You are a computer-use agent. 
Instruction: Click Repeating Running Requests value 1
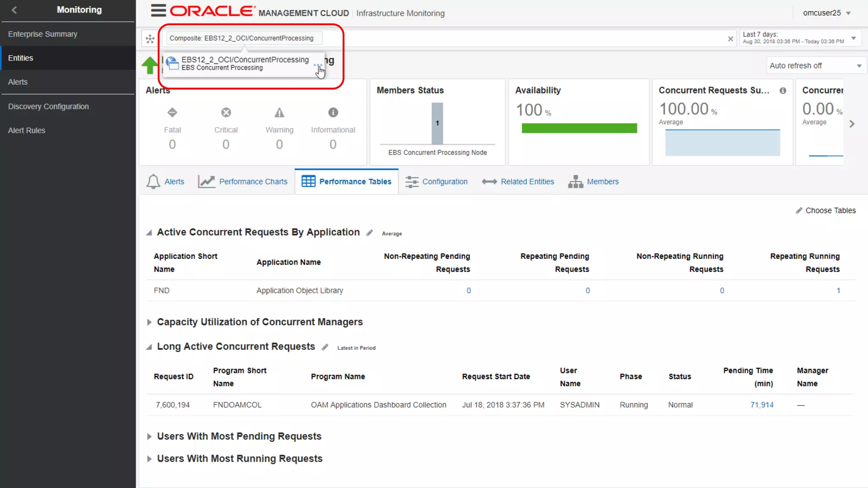click(x=838, y=291)
